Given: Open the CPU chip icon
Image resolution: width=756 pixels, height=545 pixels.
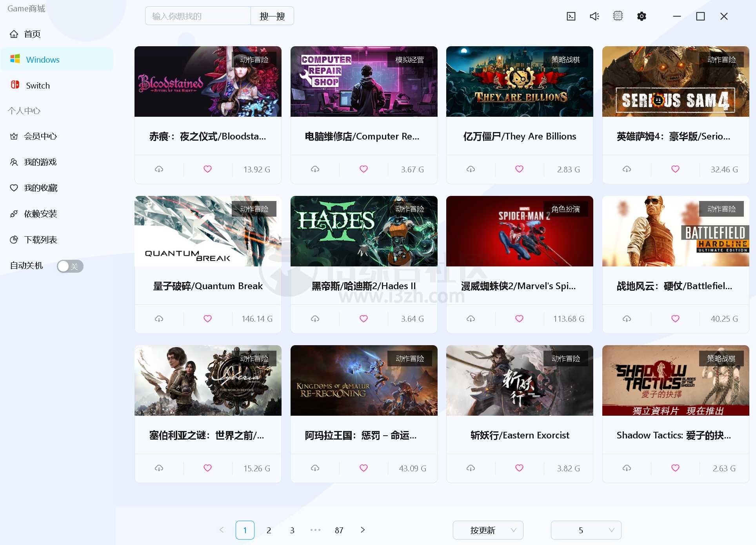Looking at the screenshot, I should coord(618,16).
